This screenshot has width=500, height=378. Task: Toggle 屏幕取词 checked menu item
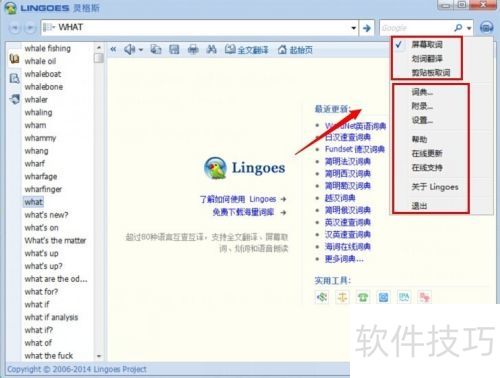[427, 44]
